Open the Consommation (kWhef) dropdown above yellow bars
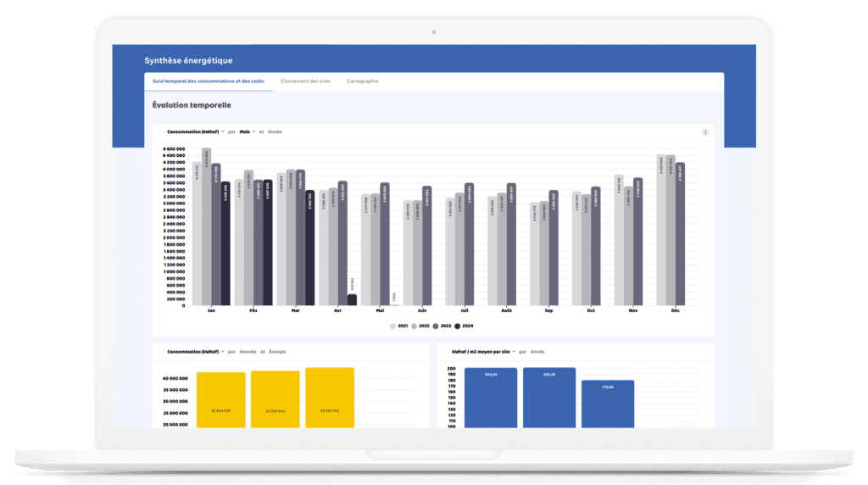Image resolution: width=868 pixels, height=485 pixels. 196,351
